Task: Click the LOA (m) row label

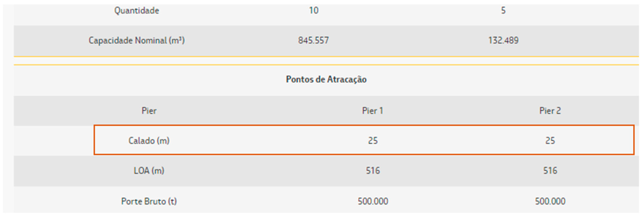Action: coord(149,171)
